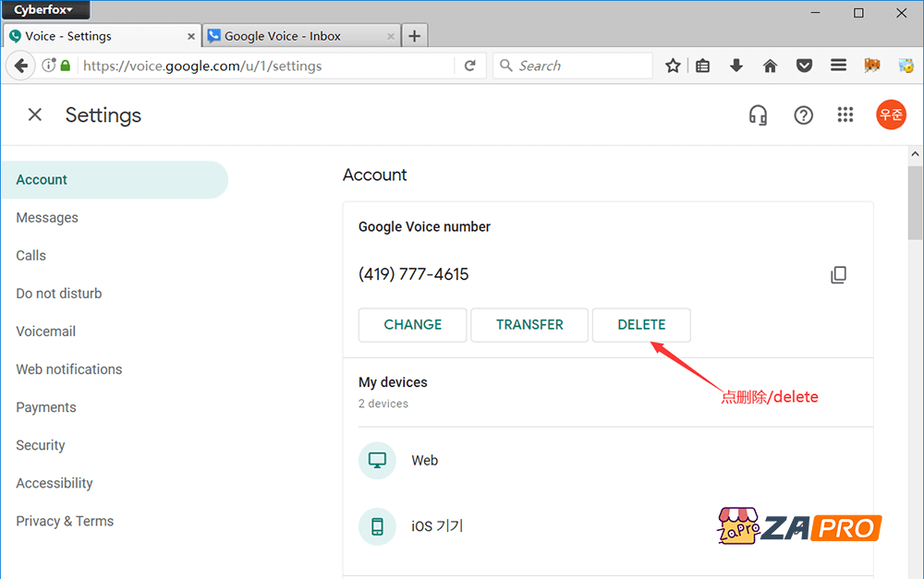Open the browser hamburger menu

(838, 66)
